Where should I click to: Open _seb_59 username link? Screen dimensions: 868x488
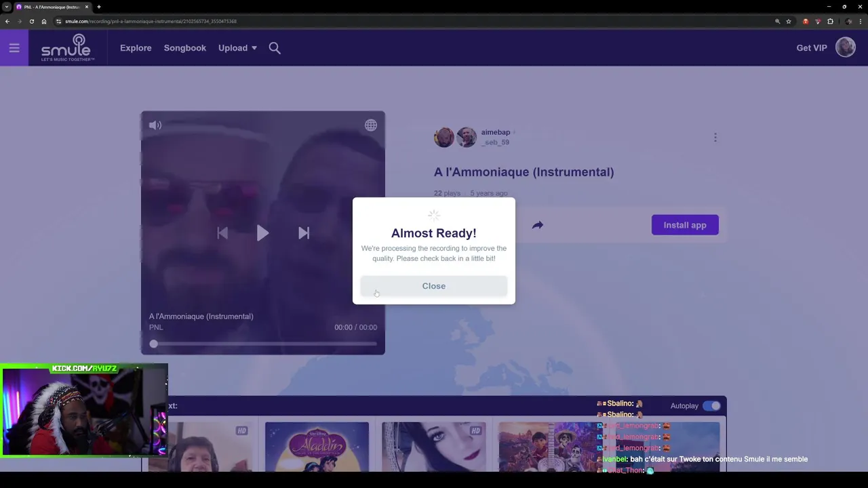495,142
